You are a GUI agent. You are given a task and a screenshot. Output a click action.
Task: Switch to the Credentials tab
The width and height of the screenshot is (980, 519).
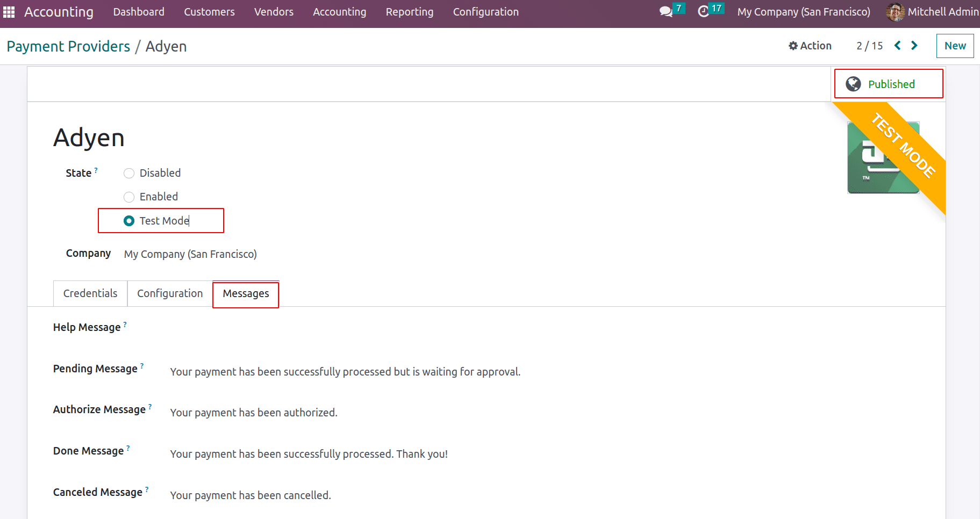(90, 293)
